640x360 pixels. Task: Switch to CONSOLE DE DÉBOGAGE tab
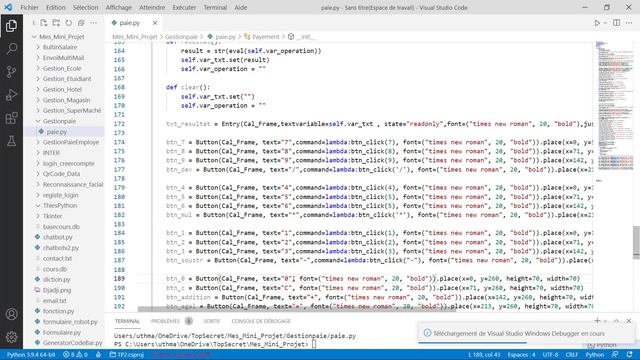[261, 321]
